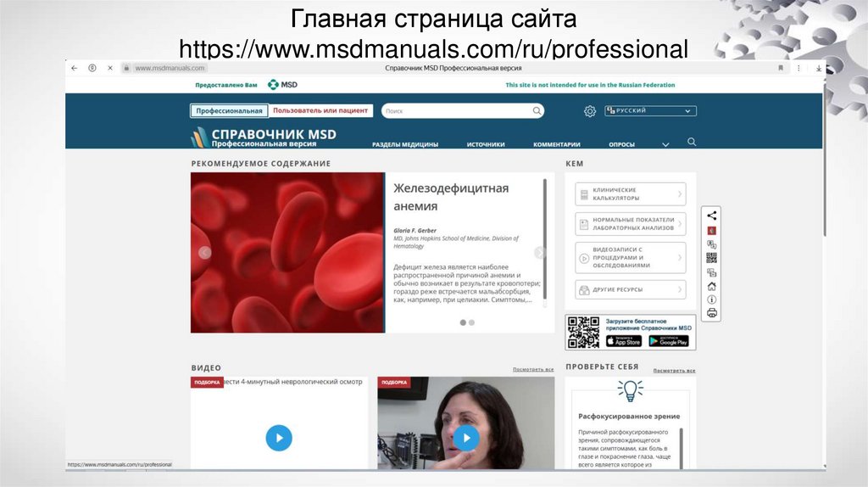Click the Info icon in side toolbar
This screenshot has height=487, width=868.
pos(712,299)
